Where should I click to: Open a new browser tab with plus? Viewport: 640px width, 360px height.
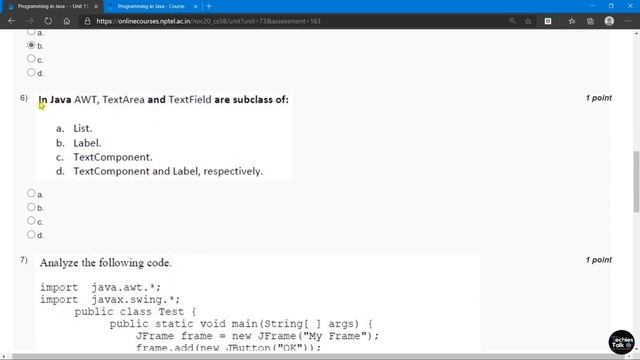[x=209, y=6]
